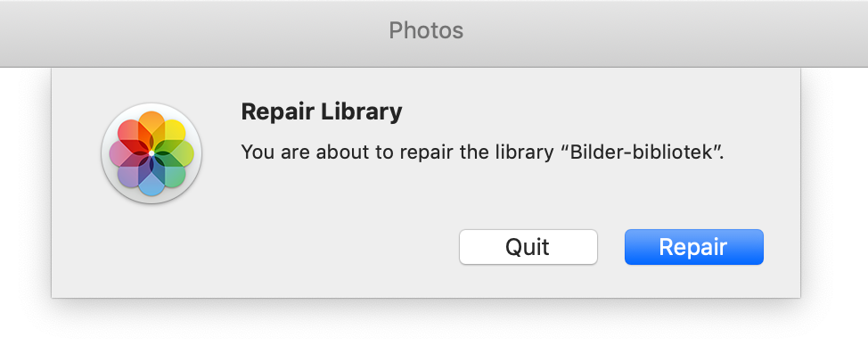This screenshot has height=362, width=868.
Task: Click the green petal of the Photos icon
Action: click(179, 153)
